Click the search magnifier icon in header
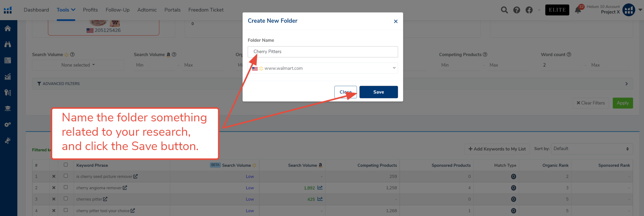The height and width of the screenshot is (216, 644). point(504,10)
